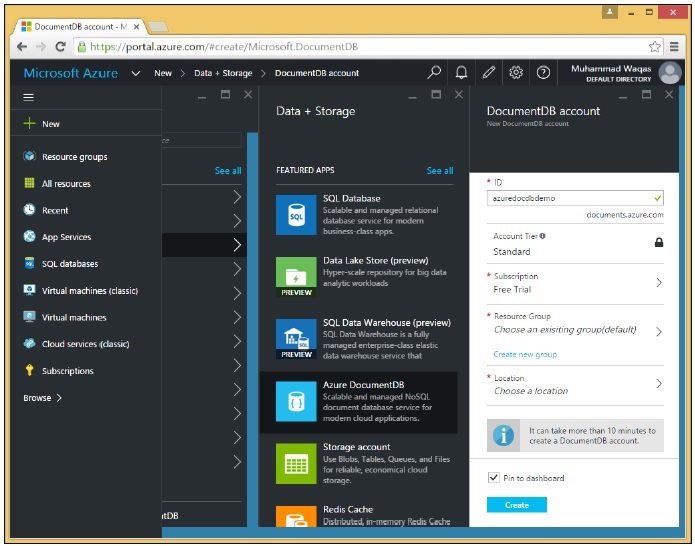Click the documents.azure.com suffix text
This screenshot has height=546, width=695.
point(625,215)
